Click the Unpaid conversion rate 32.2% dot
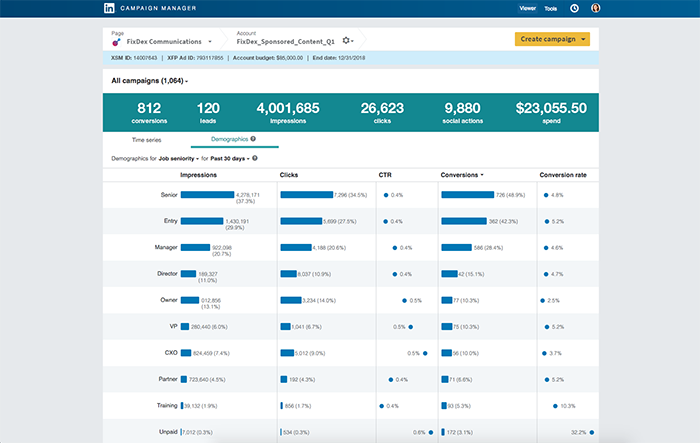Screen dimensions: 700x443 [592, 432]
